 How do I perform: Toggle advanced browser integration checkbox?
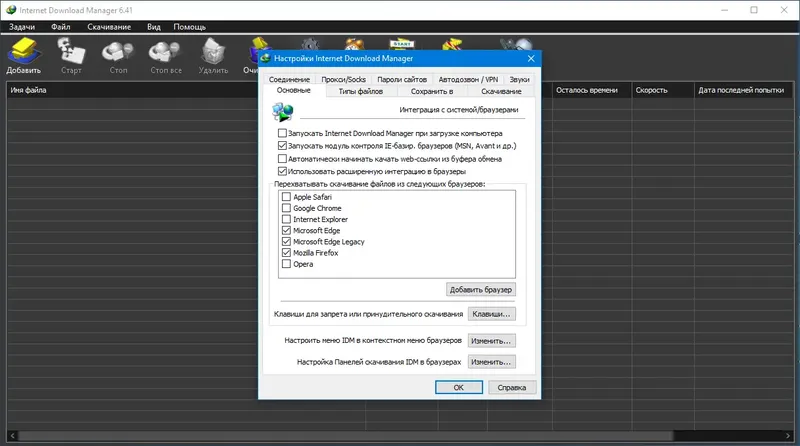pos(282,171)
